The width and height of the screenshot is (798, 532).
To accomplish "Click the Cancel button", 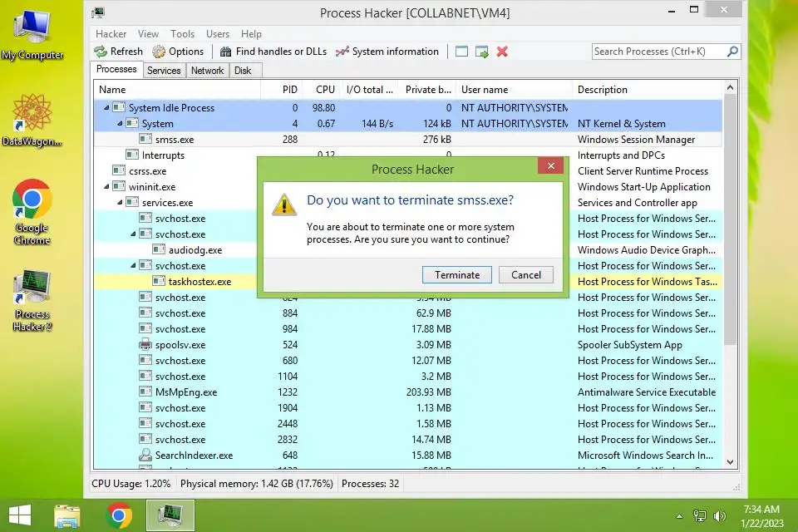I will [525, 275].
